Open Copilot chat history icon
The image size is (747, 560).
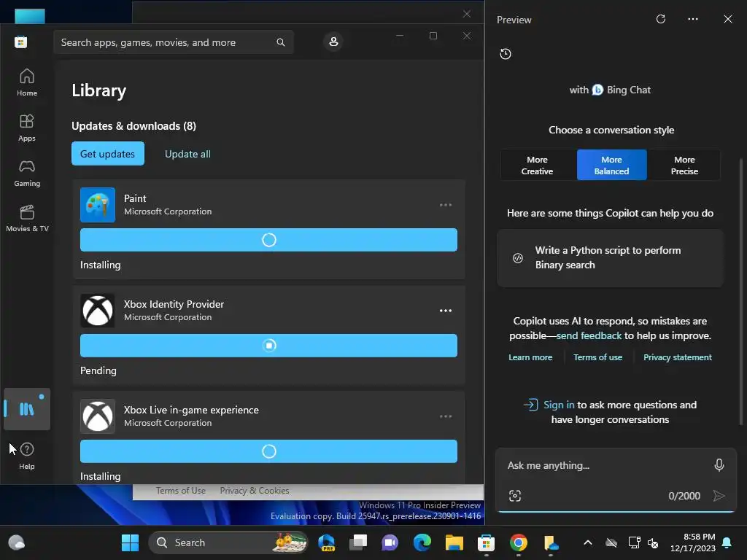click(506, 54)
